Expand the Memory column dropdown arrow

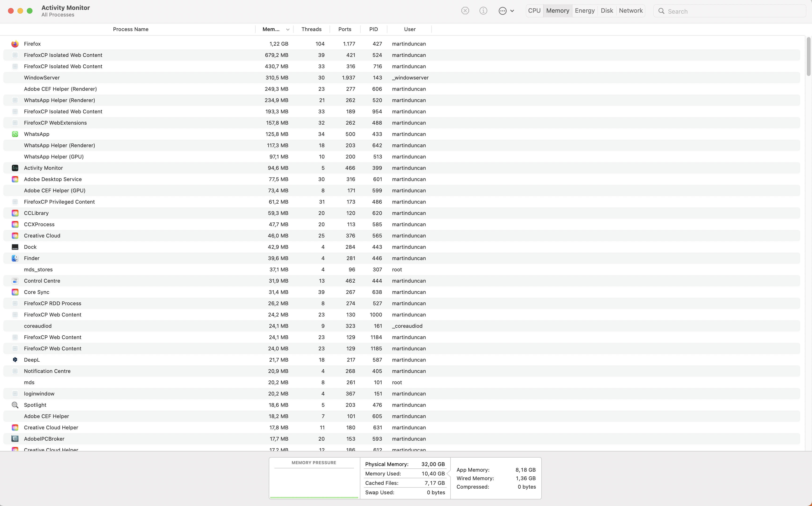[288, 29]
